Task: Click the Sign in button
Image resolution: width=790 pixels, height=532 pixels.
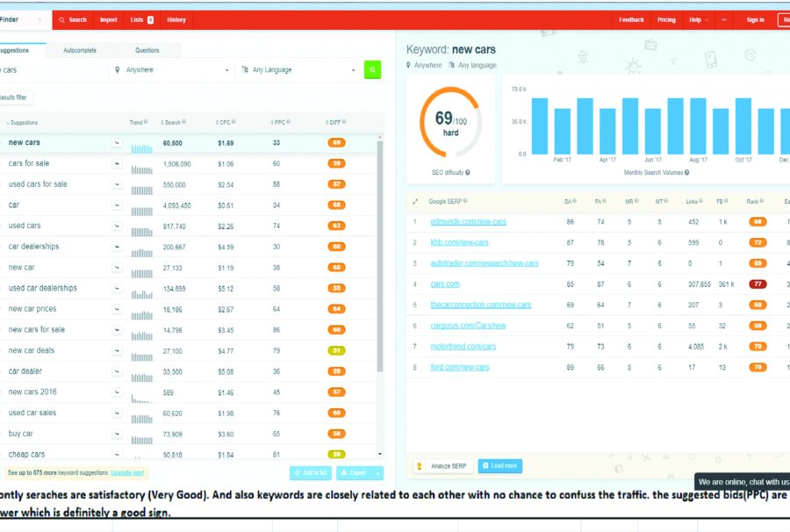Action: point(755,19)
